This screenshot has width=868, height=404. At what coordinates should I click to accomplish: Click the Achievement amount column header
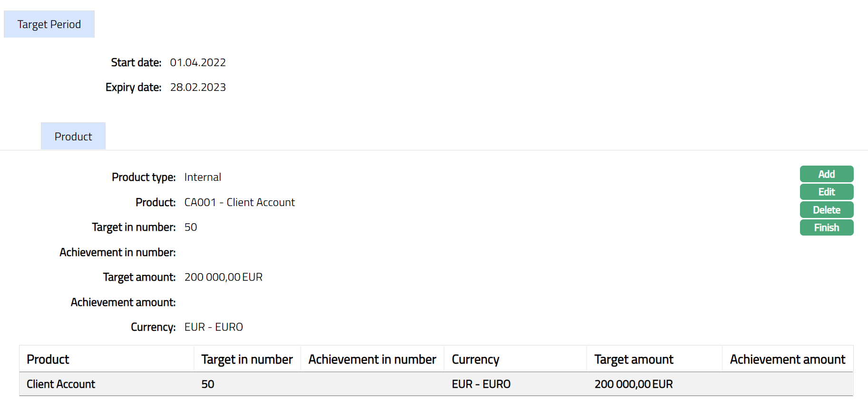click(x=787, y=359)
